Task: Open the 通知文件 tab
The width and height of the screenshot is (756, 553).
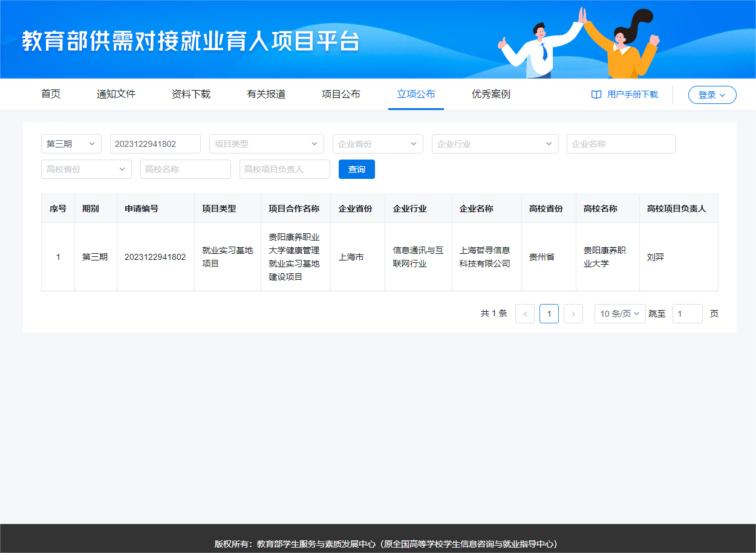Action: [116, 94]
